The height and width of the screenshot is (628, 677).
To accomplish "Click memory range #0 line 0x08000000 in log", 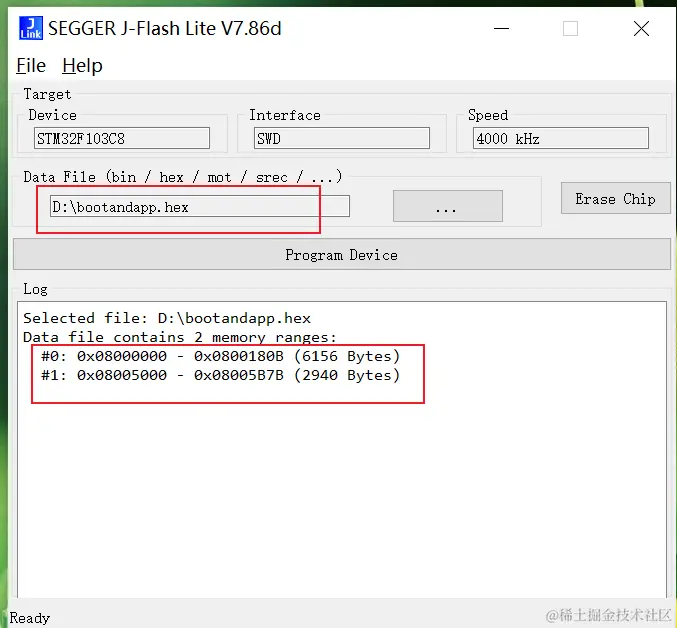I will coord(220,356).
